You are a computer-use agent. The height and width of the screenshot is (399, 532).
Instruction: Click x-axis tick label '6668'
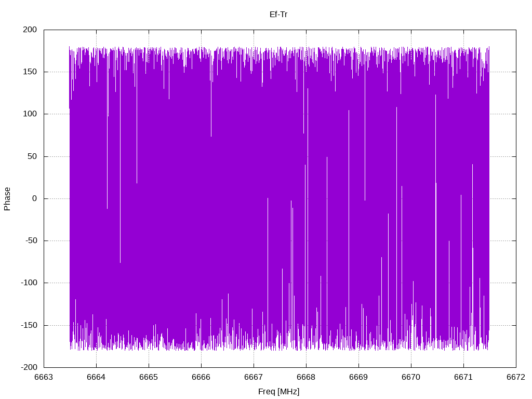tap(306, 377)
